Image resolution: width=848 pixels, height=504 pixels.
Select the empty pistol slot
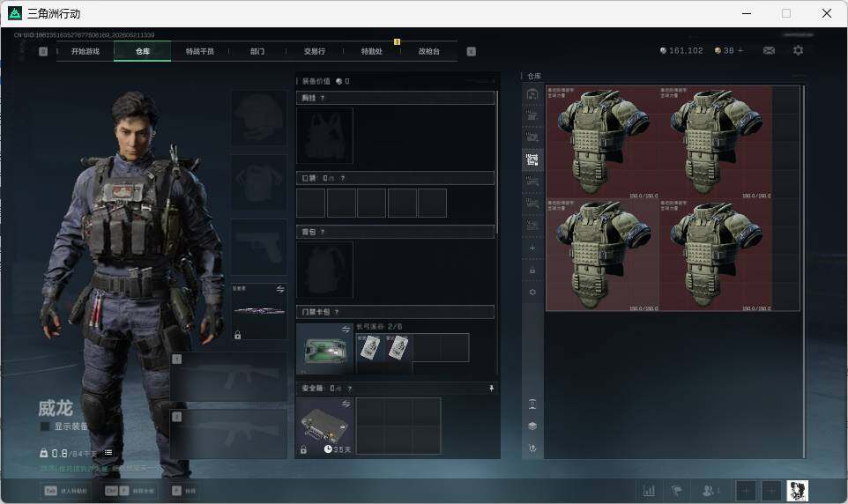(259, 247)
